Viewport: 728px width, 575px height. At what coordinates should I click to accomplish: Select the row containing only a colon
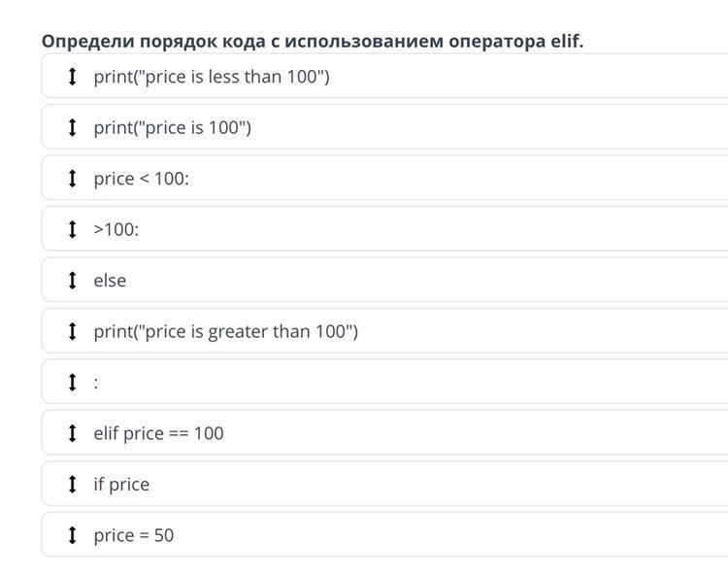tap(388, 383)
